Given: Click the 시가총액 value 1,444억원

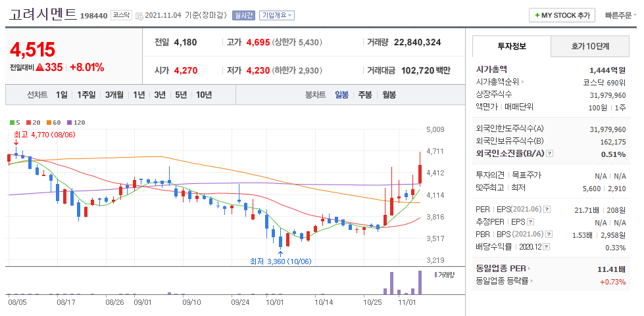Looking at the screenshot, I should pyautogui.click(x=607, y=70).
